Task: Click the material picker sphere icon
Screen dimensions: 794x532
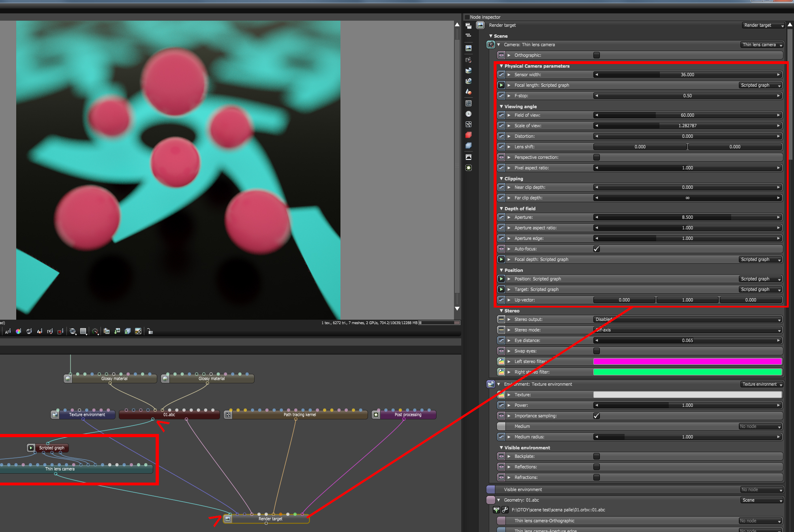Action: 29,331
